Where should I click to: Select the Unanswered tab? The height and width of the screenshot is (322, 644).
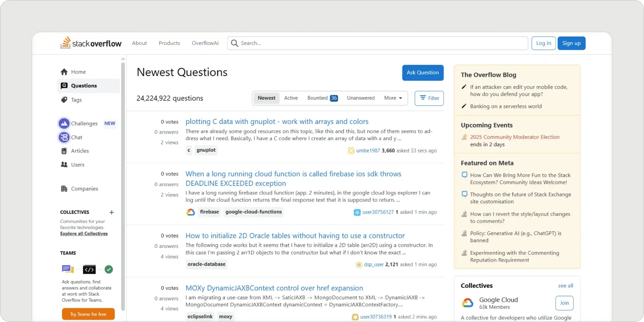point(361,98)
